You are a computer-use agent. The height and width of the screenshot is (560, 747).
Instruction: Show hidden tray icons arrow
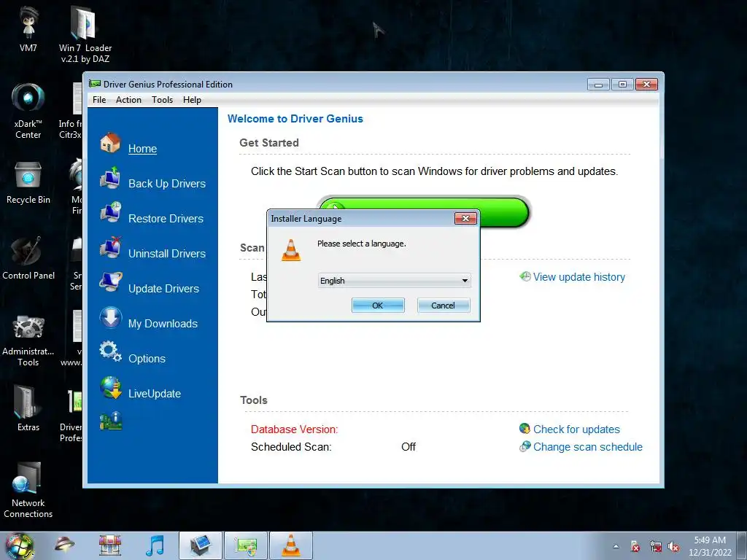click(616, 546)
